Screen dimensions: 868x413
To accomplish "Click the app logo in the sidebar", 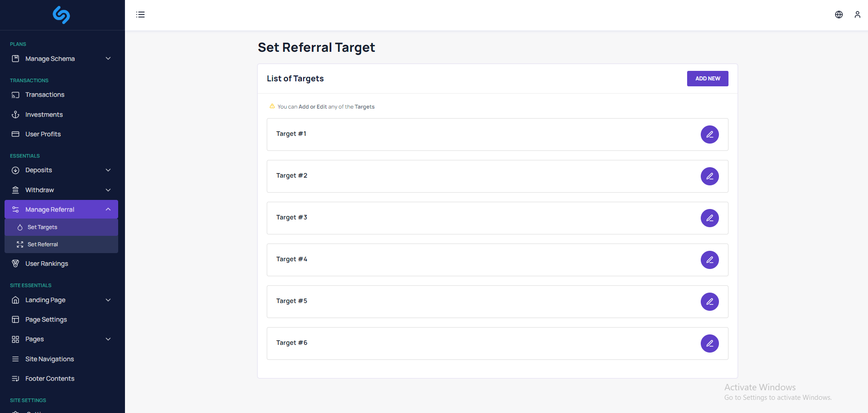I will pyautogui.click(x=61, y=15).
